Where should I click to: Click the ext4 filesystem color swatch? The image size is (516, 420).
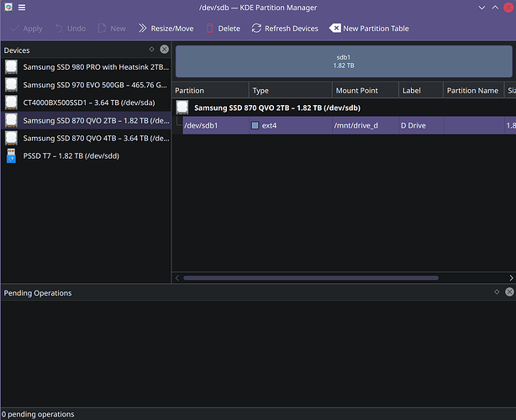(x=255, y=125)
